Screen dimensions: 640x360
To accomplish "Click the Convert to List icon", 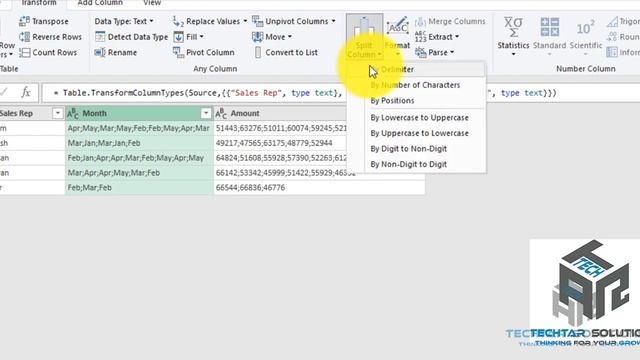I will coord(258,52).
